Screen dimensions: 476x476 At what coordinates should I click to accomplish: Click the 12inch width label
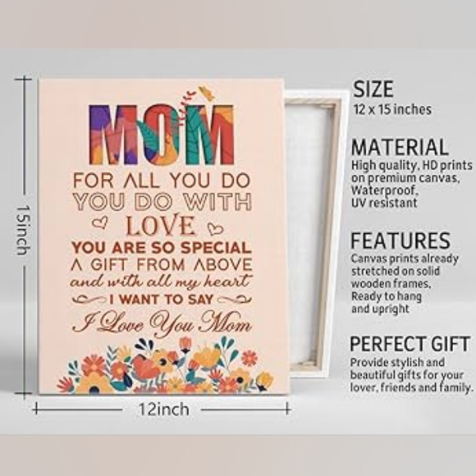[x=164, y=410]
